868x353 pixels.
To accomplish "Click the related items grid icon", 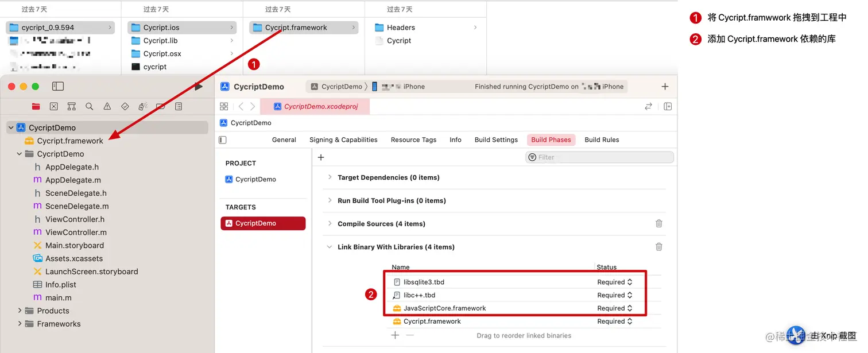I will tap(224, 106).
